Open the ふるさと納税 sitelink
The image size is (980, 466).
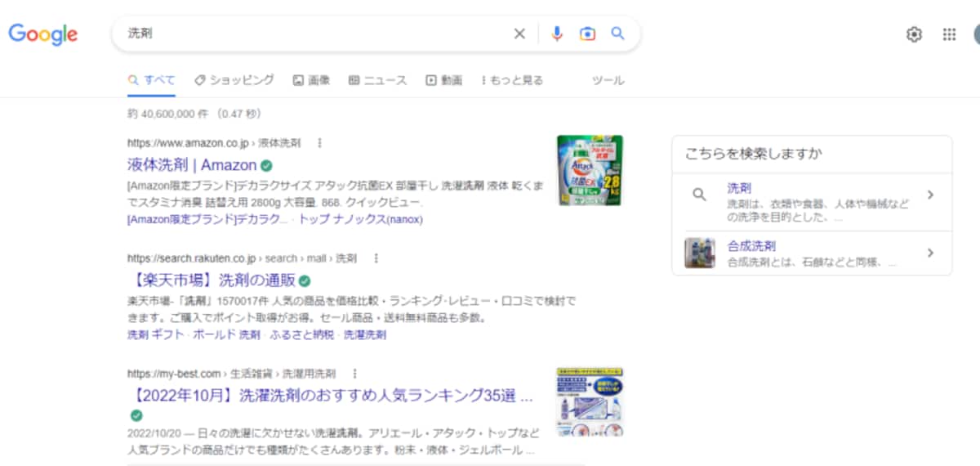(301, 335)
